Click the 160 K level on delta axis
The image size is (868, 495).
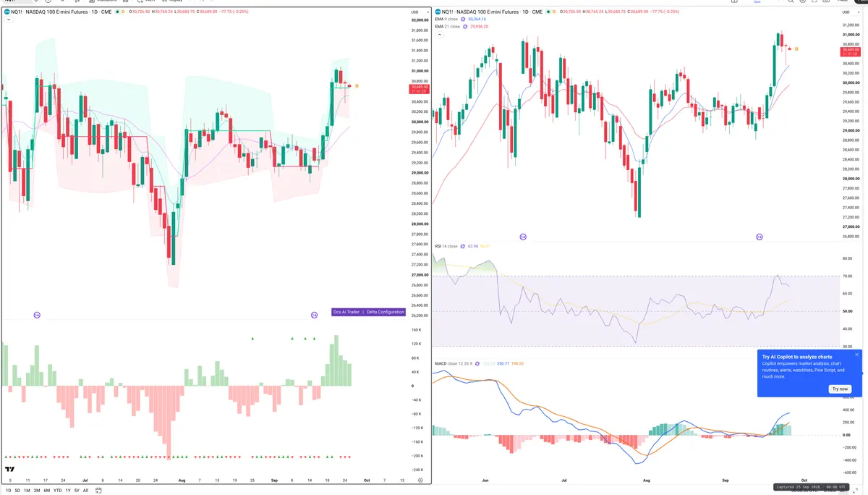(x=416, y=331)
